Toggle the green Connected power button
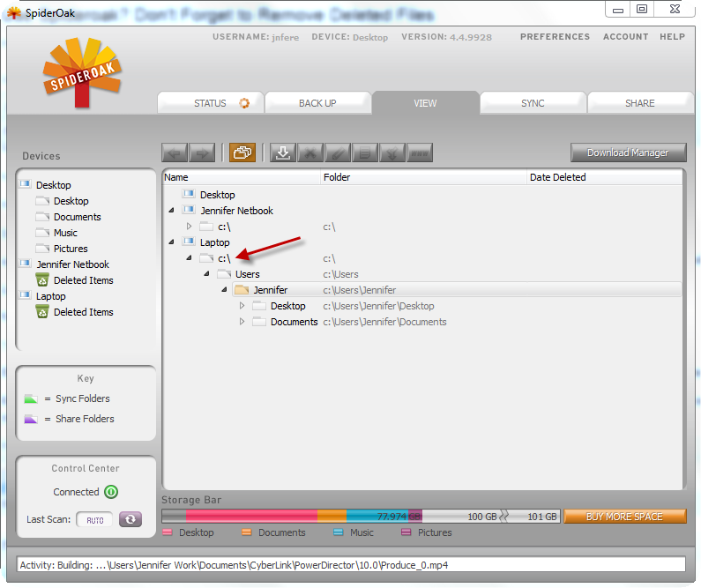The width and height of the screenshot is (701, 588). tap(111, 492)
